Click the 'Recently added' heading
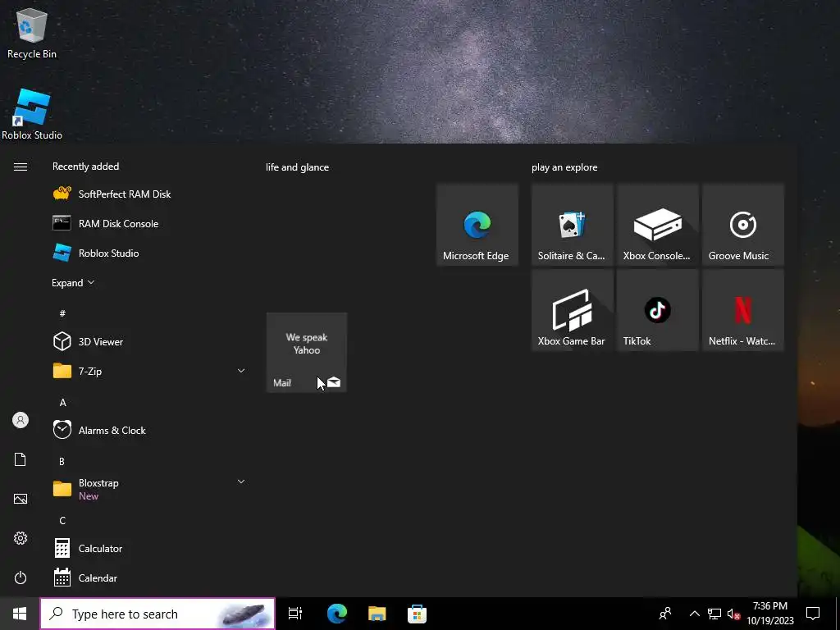Screen dimensions: 840x630 (85, 166)
